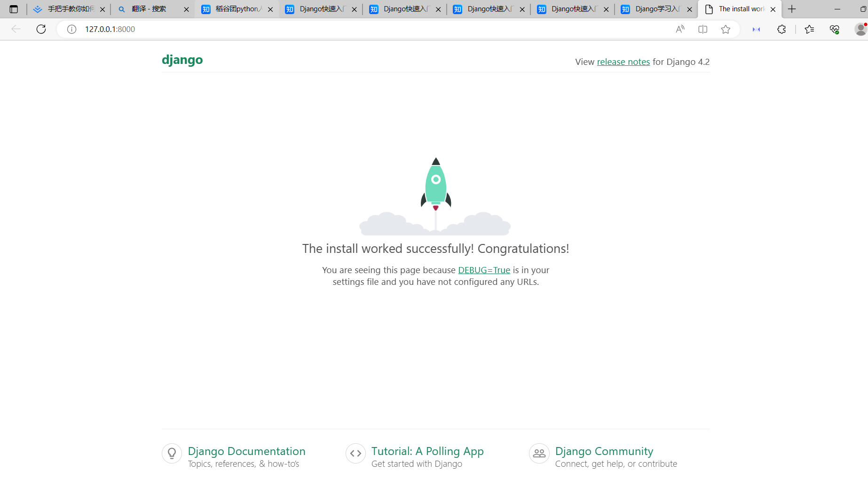Go back with the back arrow
The height and width of the screenshot is (479, 868).
pos(16,29)
